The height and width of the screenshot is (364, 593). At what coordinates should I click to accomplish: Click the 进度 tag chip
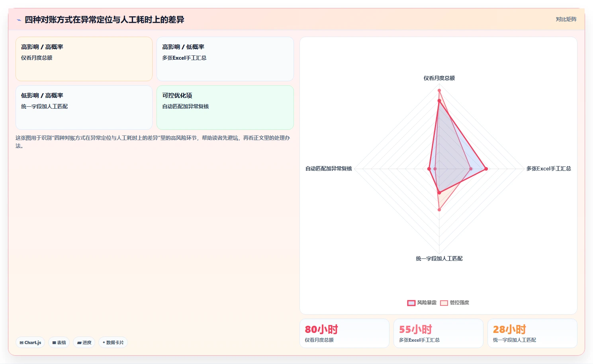84,342
